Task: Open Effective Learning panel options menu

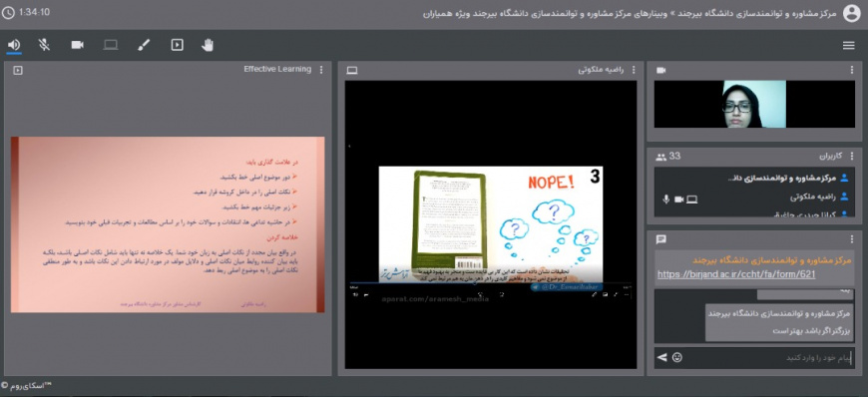Action: pos(321,70)
